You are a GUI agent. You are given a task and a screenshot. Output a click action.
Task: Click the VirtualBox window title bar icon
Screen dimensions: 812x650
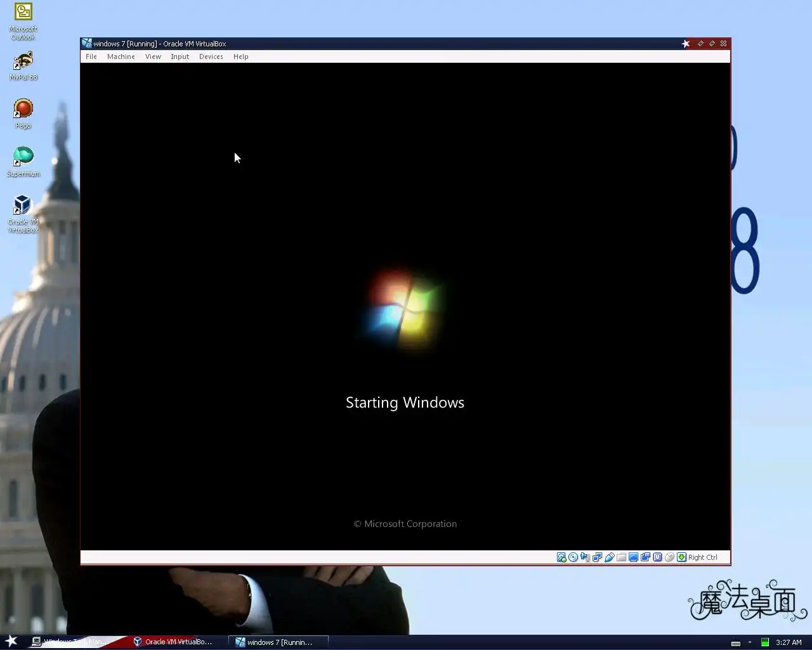coord(87,43)
